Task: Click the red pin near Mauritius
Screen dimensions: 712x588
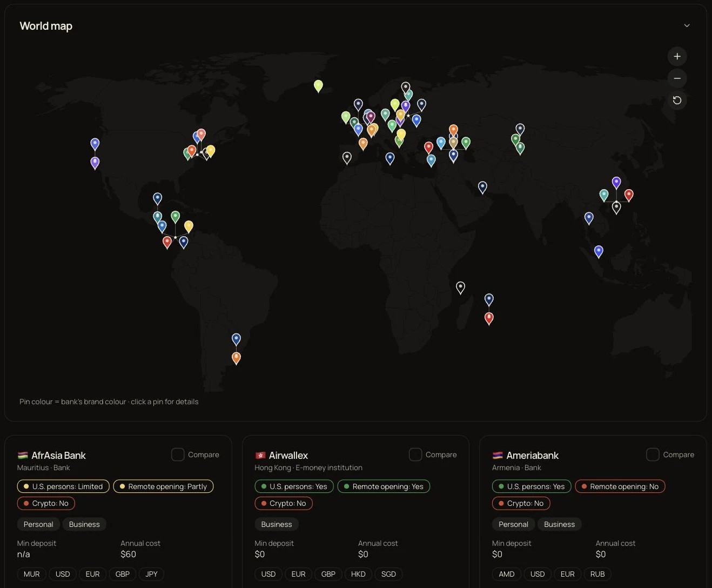Action: [489, 318]
